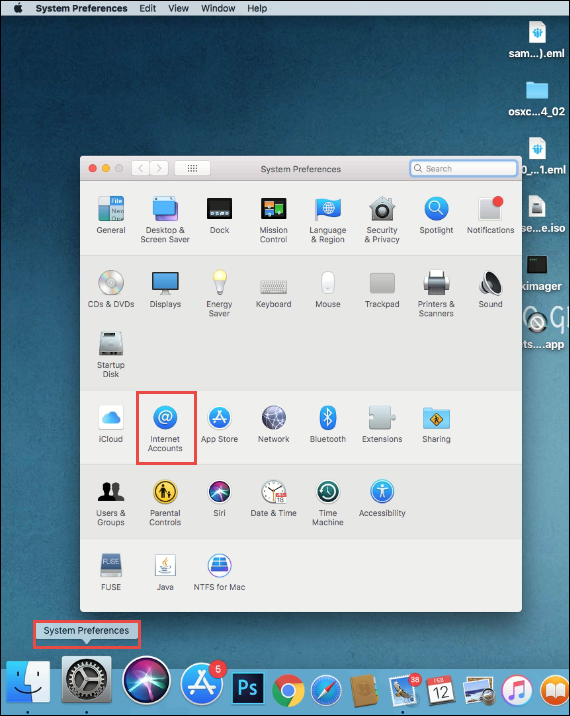Click the forward navigation arrow

point(159,168)
